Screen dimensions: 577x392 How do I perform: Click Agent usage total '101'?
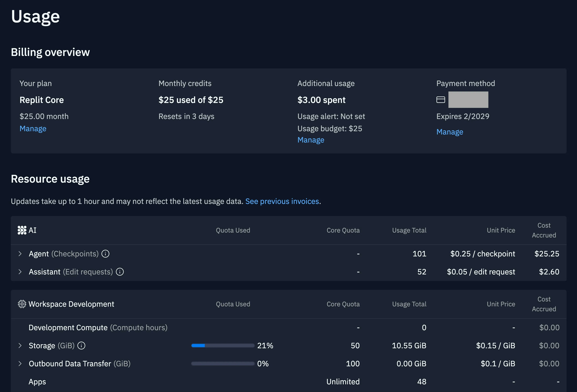click(419, 253)
